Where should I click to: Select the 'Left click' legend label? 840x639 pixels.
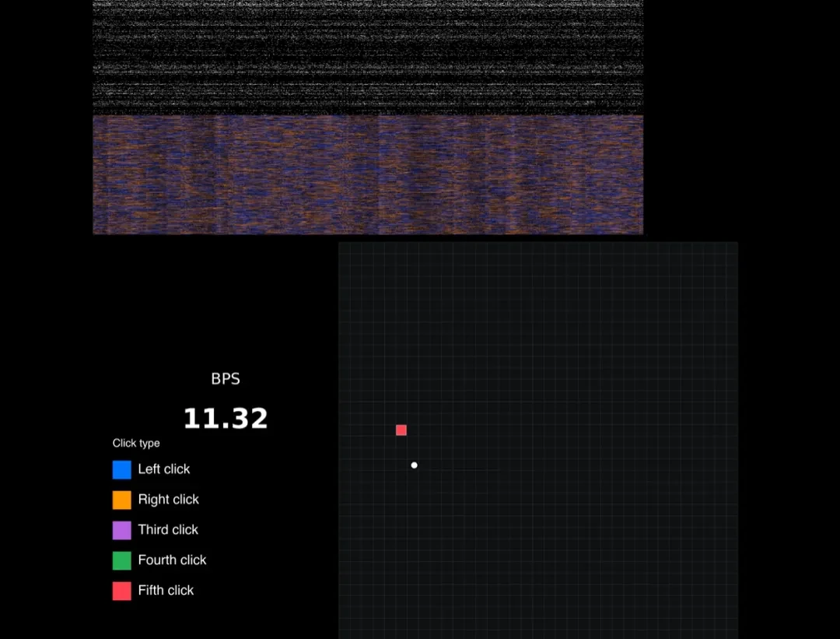click(164, 469)
